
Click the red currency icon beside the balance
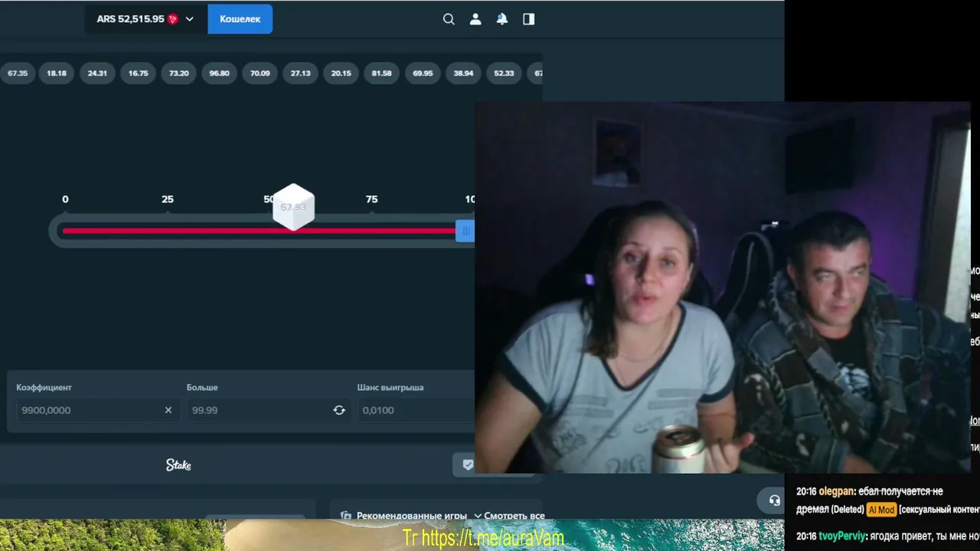pos(173,19)
